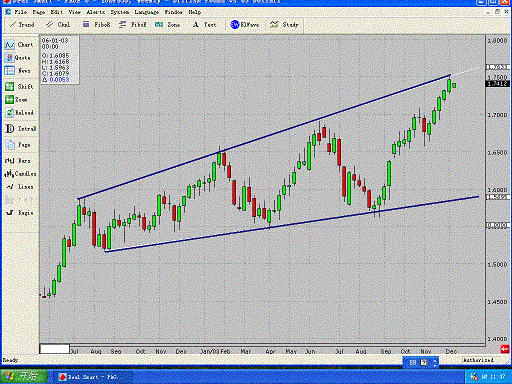Open the Help menu
512x384 pixels.
tap(195, 12)
